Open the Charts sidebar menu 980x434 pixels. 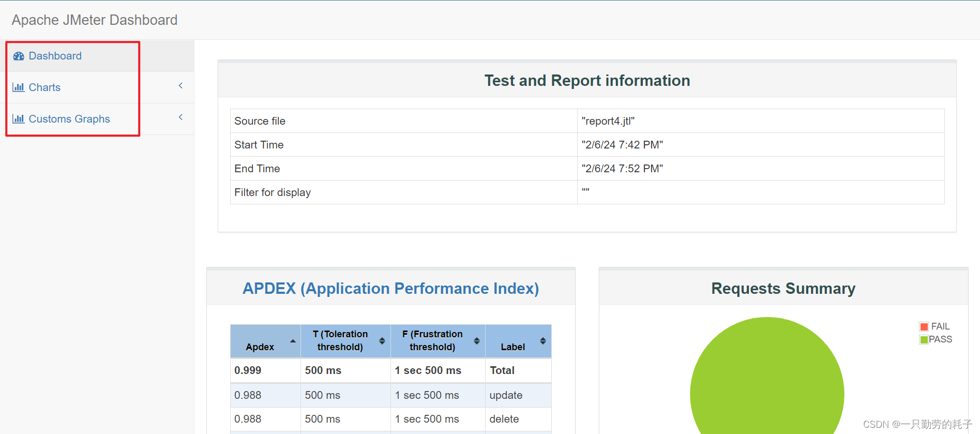[x=44, y=87]
